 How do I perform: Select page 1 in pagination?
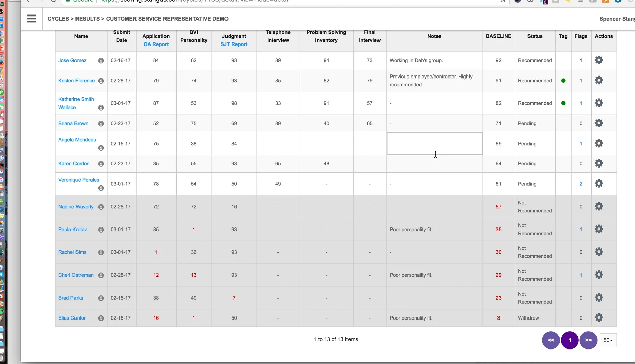[x=570, y=340]
